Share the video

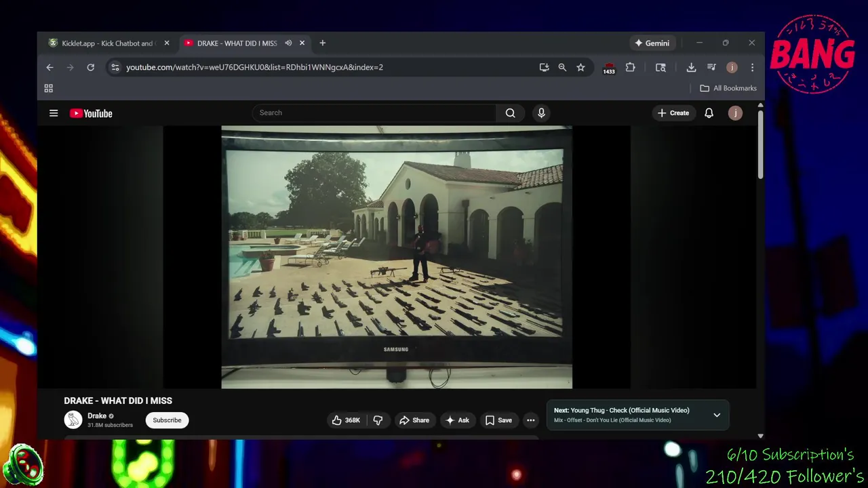414,420
